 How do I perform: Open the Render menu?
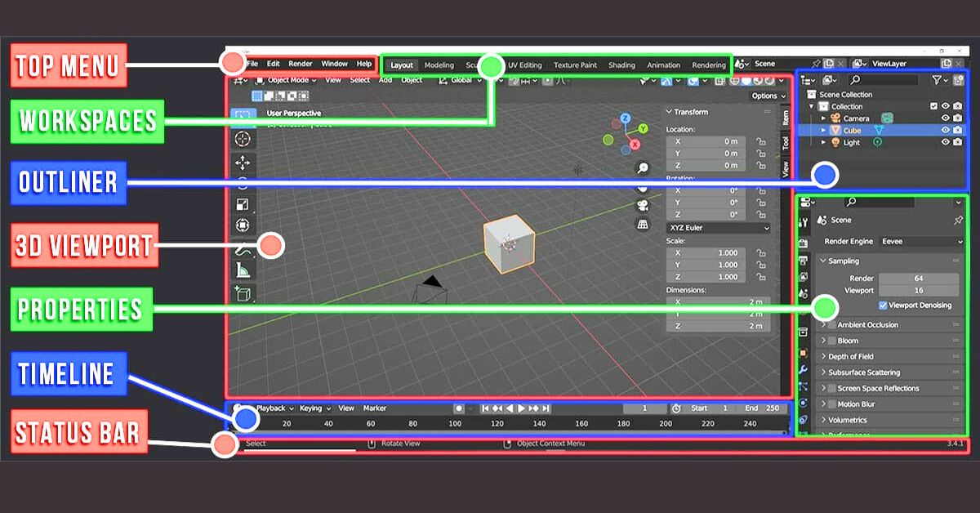coord(300,63)
